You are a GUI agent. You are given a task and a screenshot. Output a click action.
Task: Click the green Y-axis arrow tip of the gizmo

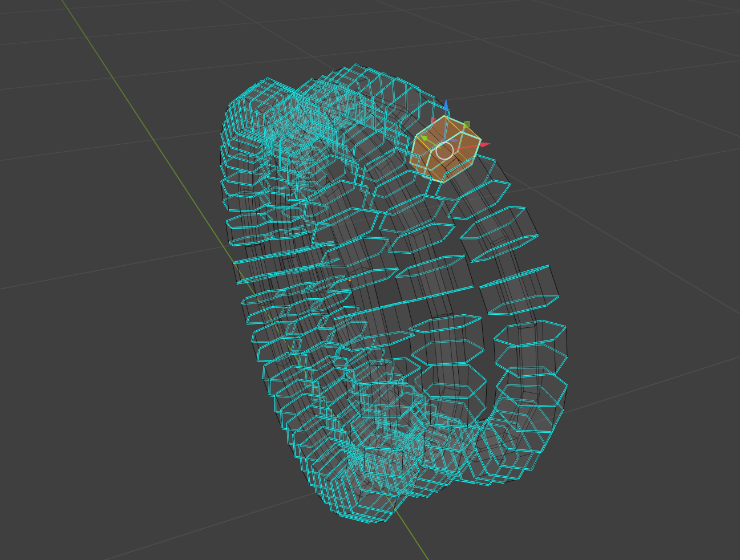(x=424, y=138)
